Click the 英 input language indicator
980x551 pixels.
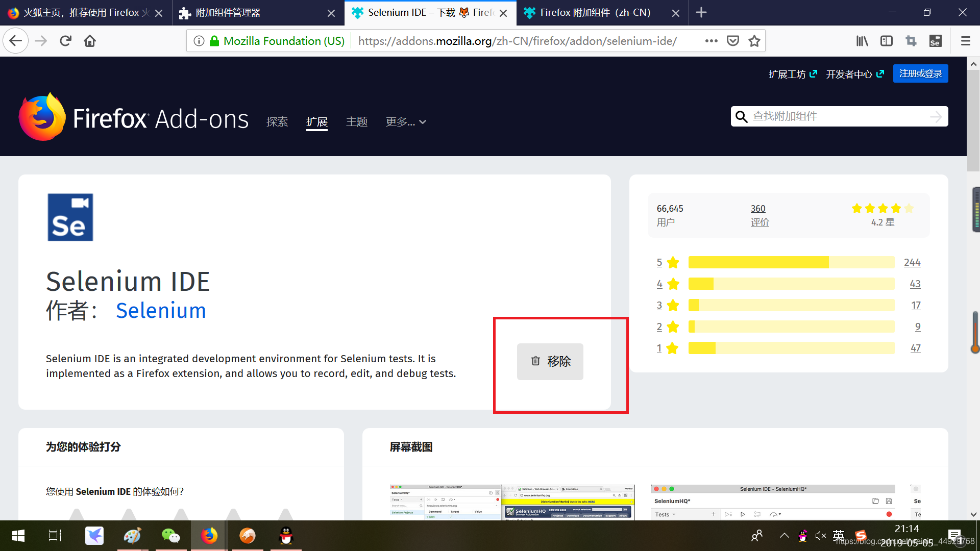coord(839,535)
